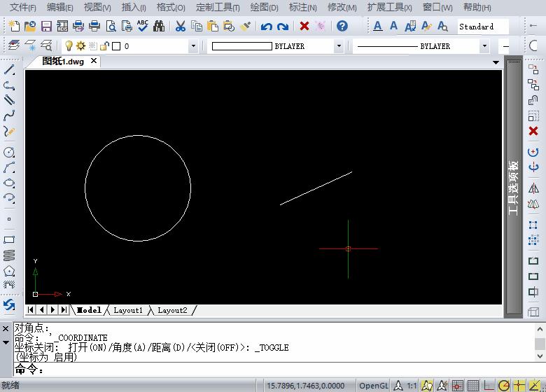Select the Line drawing tool

click(9, 70)
